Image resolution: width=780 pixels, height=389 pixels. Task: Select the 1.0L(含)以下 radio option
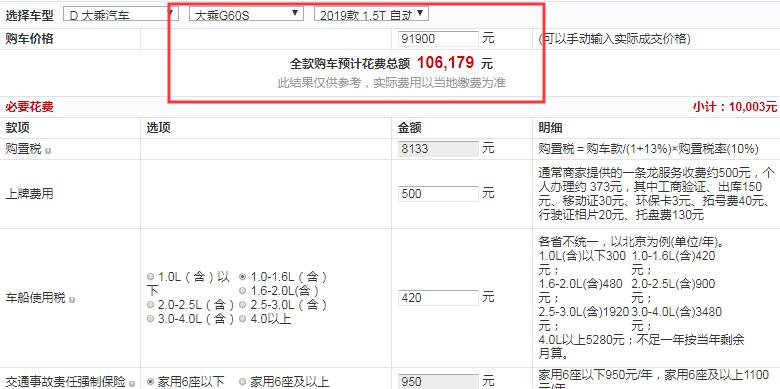pyautogui.click(x=151, y=277)
